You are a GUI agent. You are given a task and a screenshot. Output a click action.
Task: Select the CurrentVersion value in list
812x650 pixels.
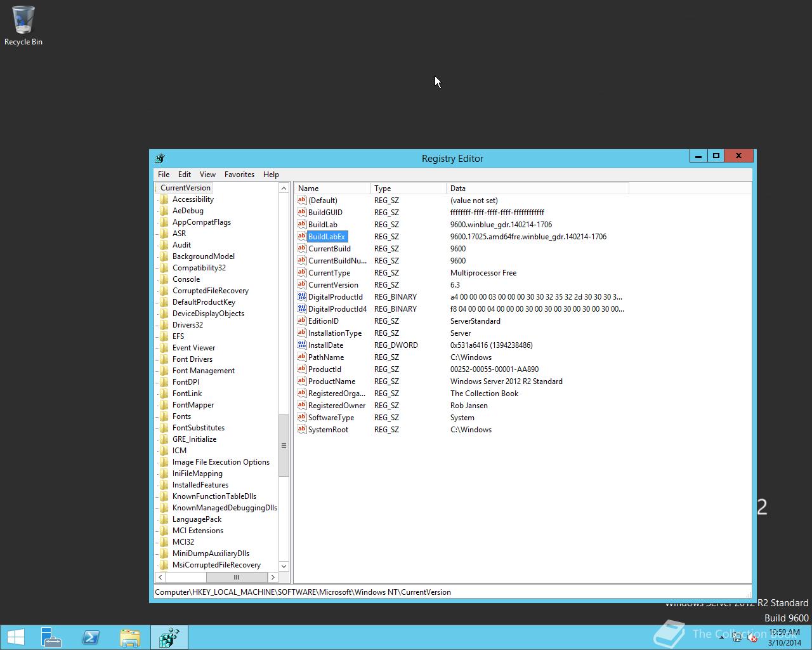333,285
